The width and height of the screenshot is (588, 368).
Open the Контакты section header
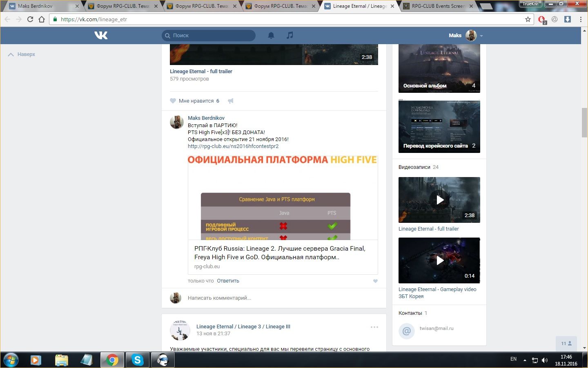click(410, 313)
